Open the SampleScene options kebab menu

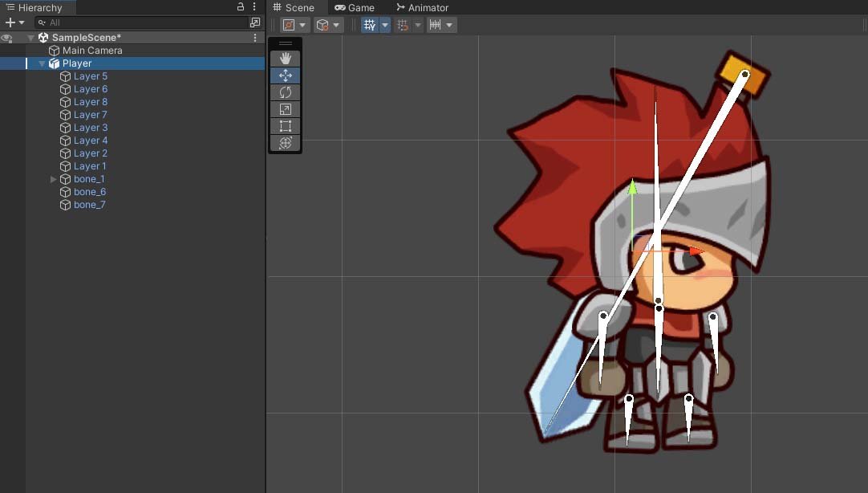pos(255,38)
